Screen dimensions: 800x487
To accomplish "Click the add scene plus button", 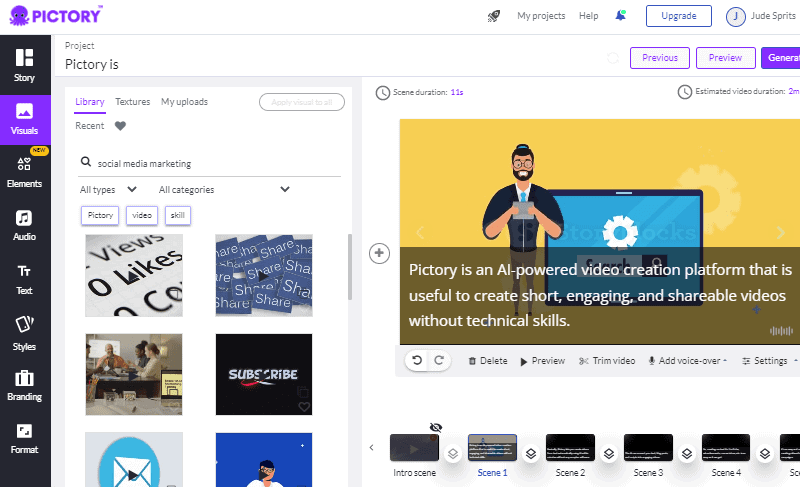I will [379, 253].
